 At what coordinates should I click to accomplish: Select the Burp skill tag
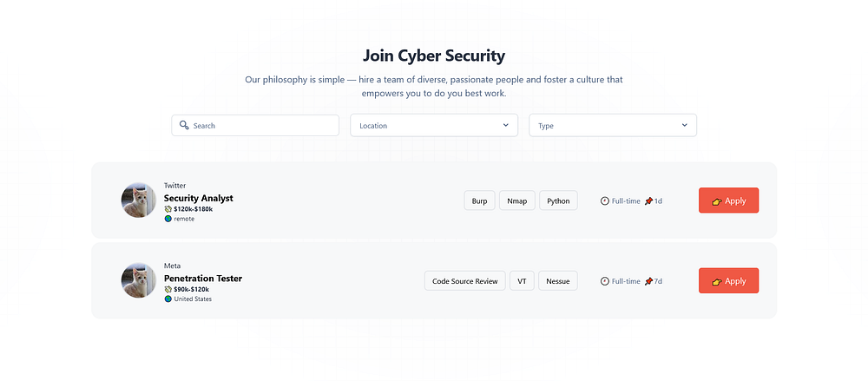(x=479, y=200)
